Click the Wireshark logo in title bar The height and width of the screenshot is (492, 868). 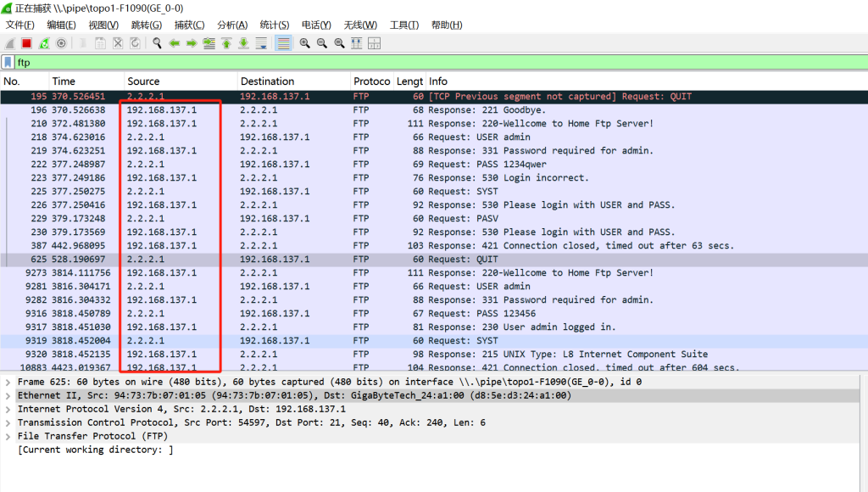coord(6,8)
